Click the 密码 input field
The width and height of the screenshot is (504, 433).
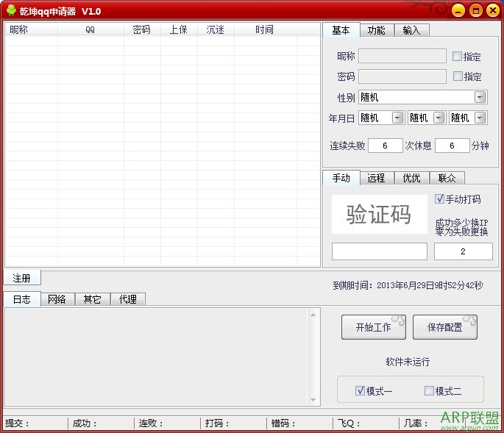pos(402,76)
